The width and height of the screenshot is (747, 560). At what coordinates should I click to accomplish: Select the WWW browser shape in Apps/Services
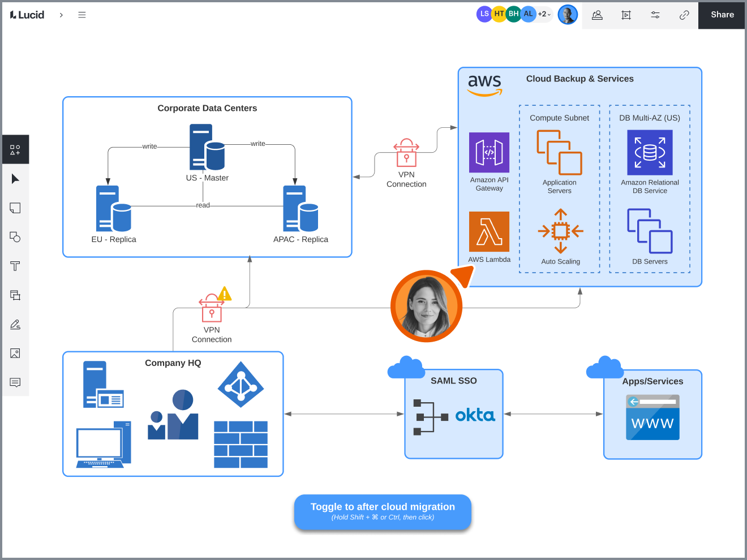[x=652, y=417]
